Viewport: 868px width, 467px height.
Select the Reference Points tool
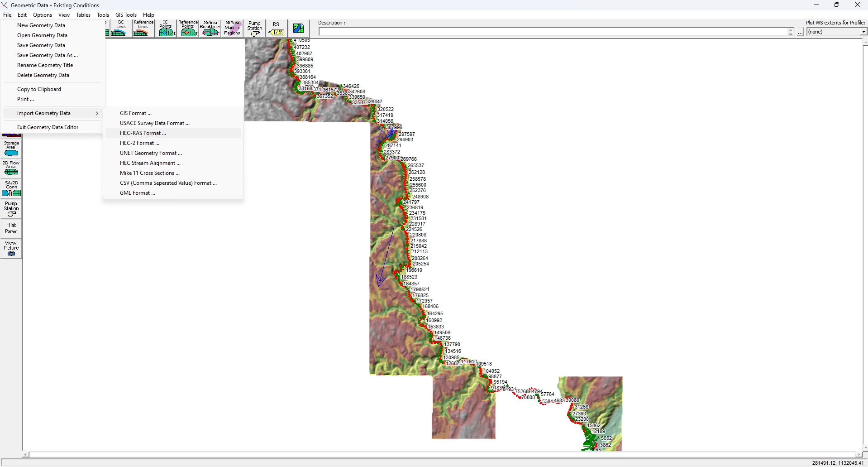point(188,28)
